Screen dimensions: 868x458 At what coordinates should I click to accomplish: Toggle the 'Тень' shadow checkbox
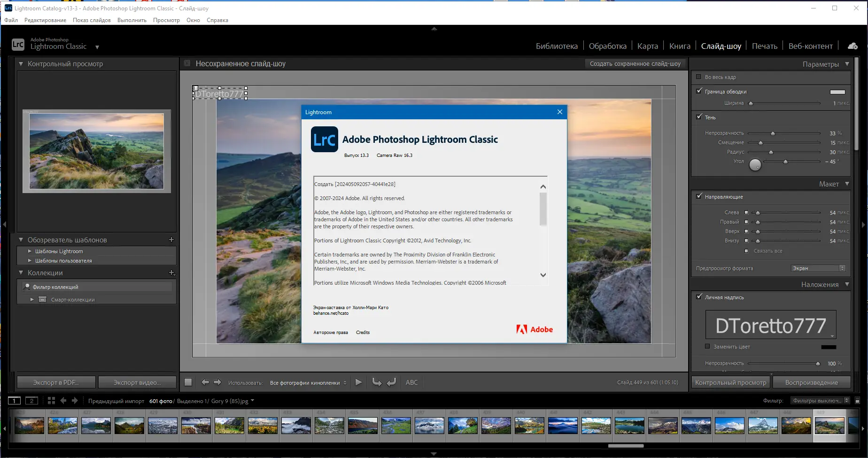click(x=699, y=117)
